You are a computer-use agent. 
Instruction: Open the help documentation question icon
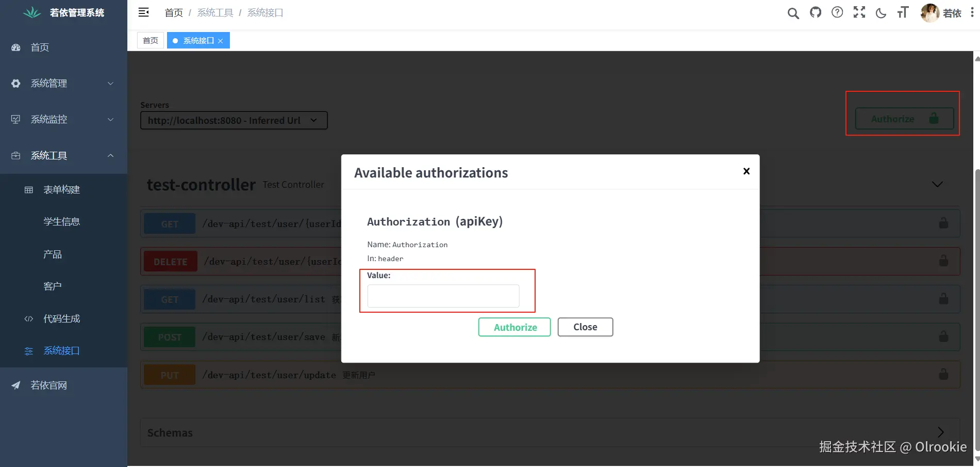click(x=837, y=12)
